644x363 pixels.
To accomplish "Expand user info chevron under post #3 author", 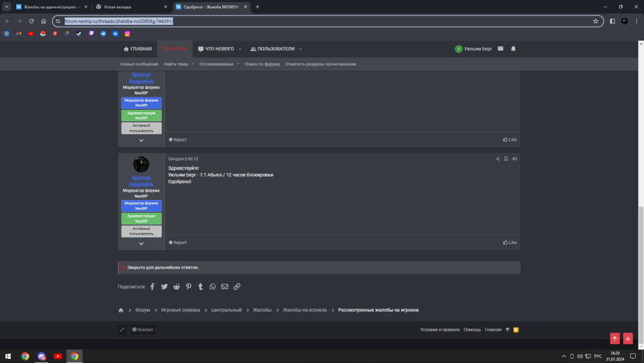I will [x=141, y=244].
